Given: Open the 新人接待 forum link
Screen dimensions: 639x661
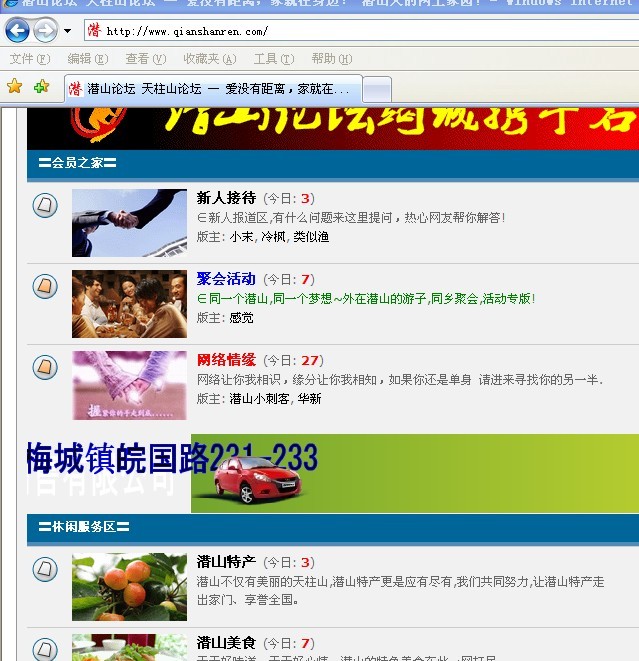Looking at the screenshot, I should pos(226,198).
